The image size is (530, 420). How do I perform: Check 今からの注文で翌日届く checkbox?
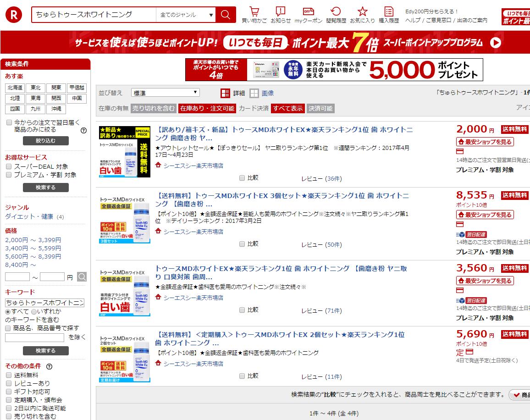(x=9, y=122)
